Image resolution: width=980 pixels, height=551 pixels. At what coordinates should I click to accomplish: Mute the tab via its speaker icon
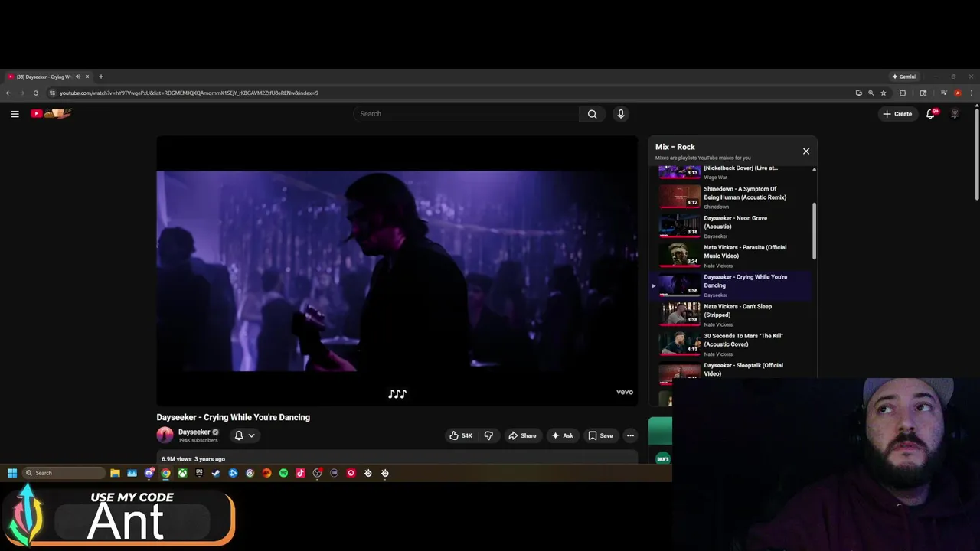pyautogui.click(x=77, y=77)
